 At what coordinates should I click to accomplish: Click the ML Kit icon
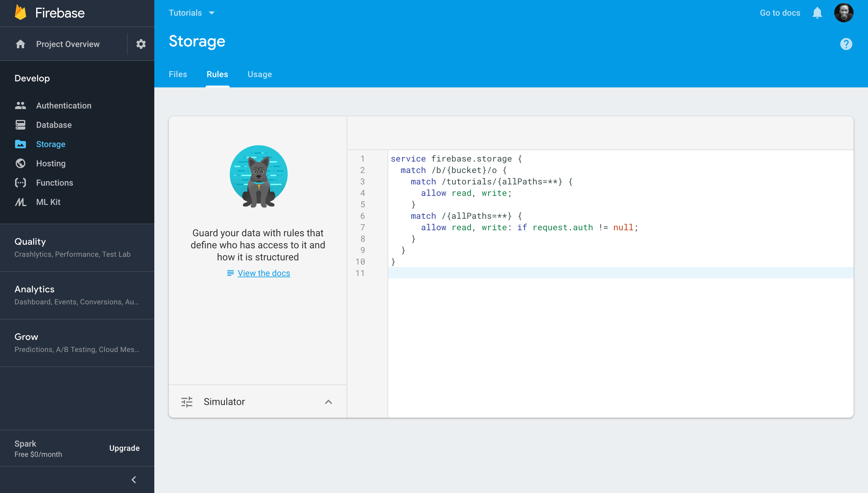coord(20,202)
